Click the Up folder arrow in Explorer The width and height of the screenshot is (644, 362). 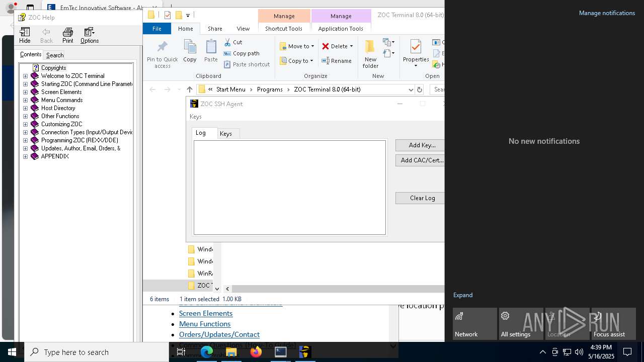(189, 89)
